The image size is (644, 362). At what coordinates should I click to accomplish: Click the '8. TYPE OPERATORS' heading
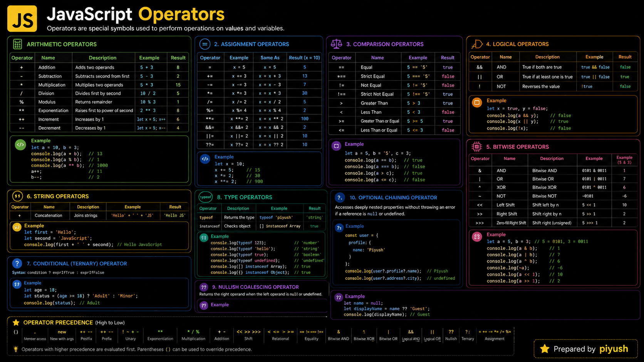tap(245, 197)
